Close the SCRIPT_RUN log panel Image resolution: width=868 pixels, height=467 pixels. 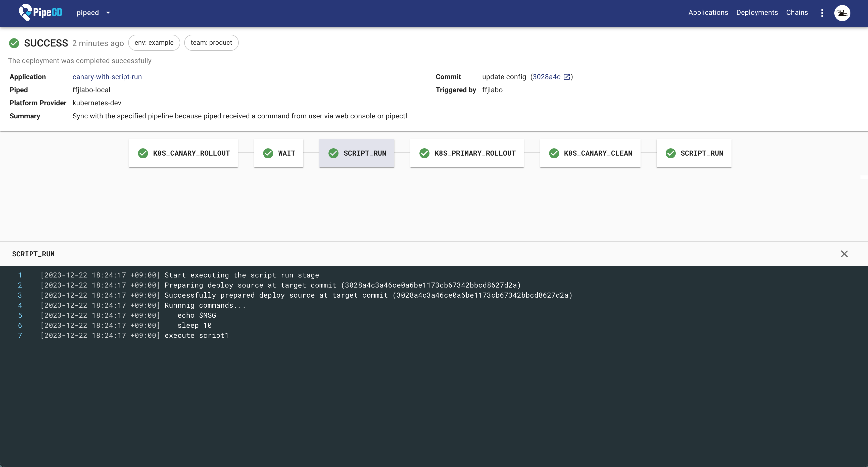[844, 254]
